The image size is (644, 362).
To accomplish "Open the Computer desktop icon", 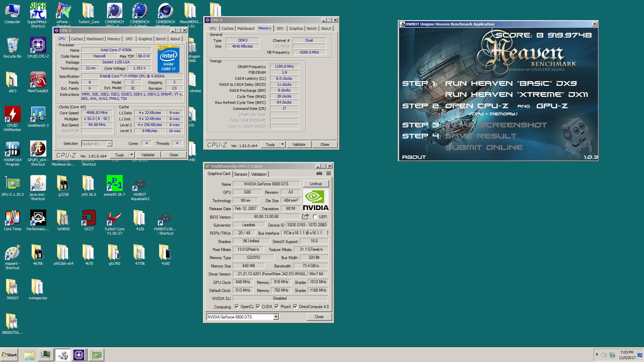I will [12, 13].
